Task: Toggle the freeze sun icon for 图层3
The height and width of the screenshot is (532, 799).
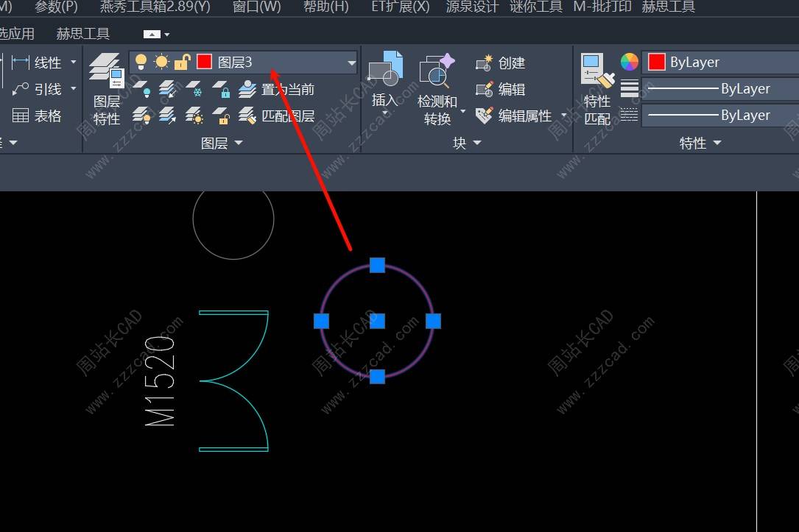Action: coord(161,63)
